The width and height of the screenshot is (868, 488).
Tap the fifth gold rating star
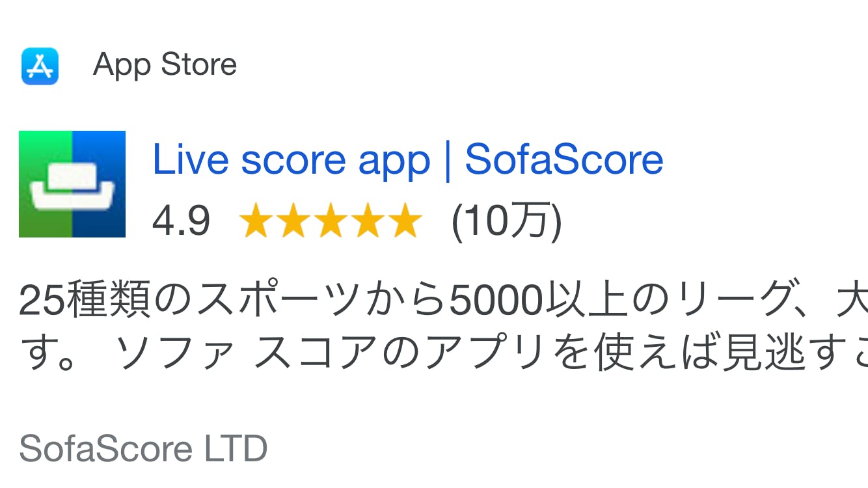point(405,221)
